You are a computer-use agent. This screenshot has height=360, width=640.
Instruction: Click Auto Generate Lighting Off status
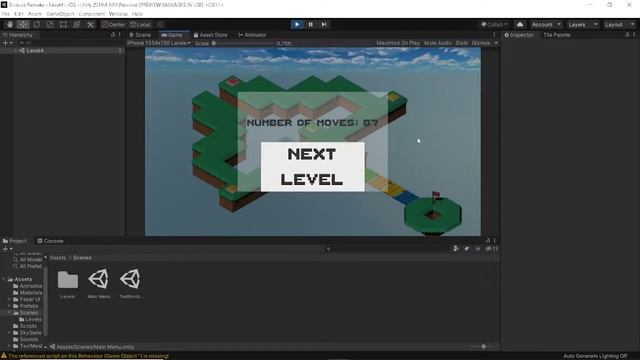595,356
